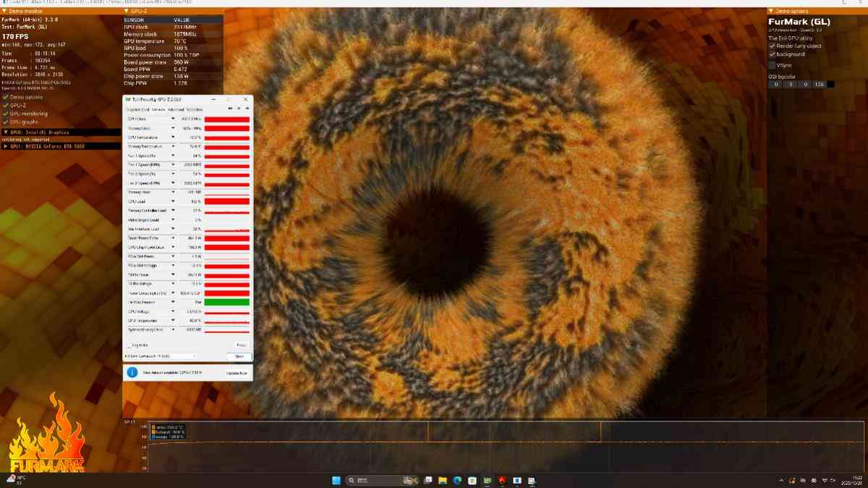The width and height of the screenshot is (868, 488).
Task: Click the Reset button in GPU-Z
Action: point(242,345)
